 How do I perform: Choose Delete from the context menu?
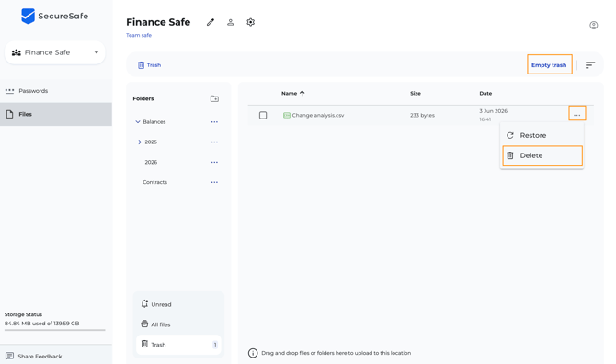click(x=542, y=156)
